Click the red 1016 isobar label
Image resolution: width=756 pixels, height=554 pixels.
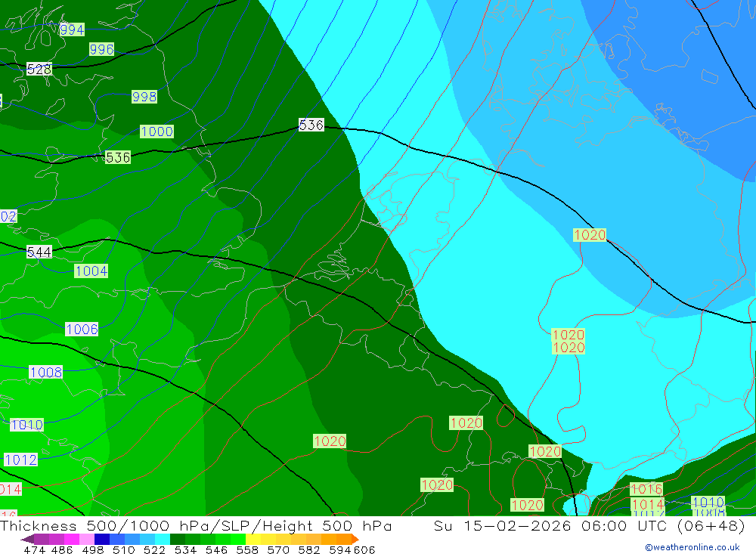pos(646,490)
